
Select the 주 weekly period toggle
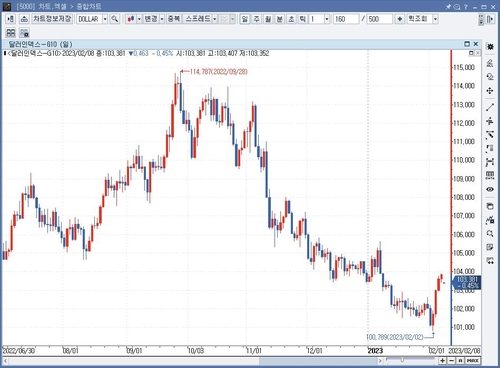256,19
